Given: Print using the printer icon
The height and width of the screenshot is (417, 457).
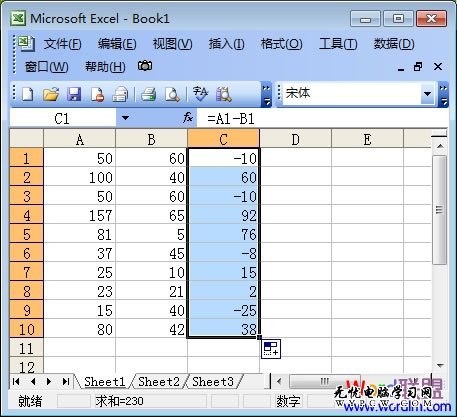Looking at the screenshot, I should pos(149,95).
